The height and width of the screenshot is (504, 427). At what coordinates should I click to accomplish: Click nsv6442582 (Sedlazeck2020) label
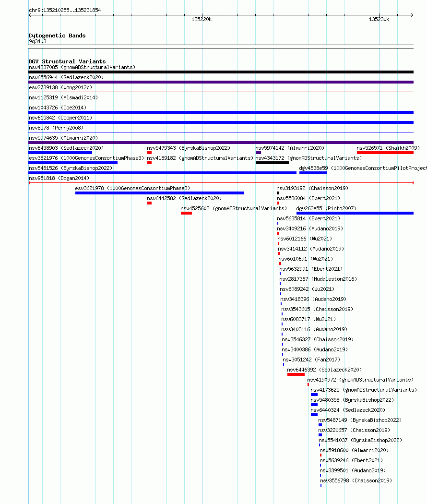click(x=184, y=198)
